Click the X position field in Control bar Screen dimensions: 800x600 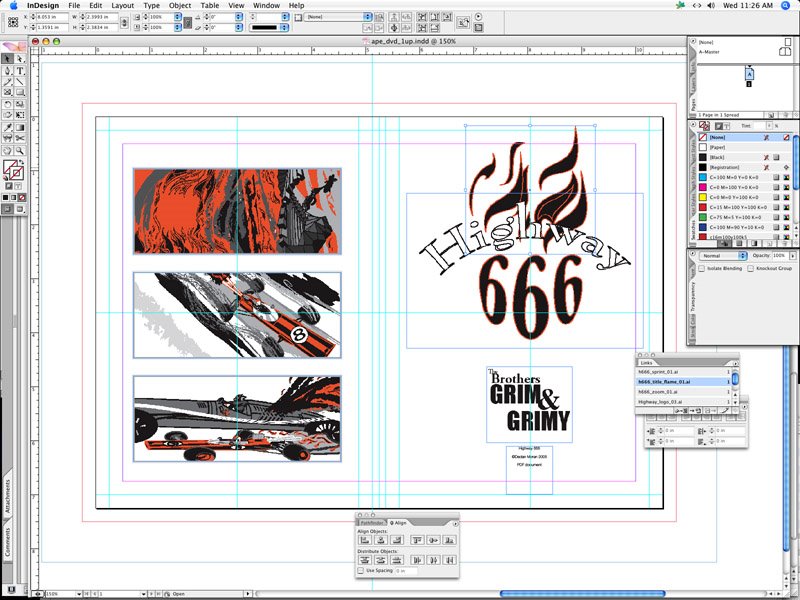(x=53, y=17)
